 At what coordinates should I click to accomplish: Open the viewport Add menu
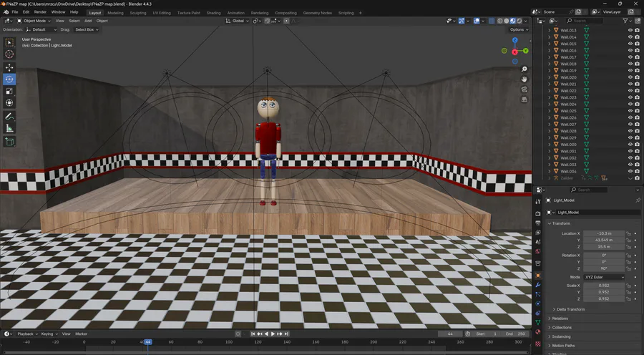88,21
